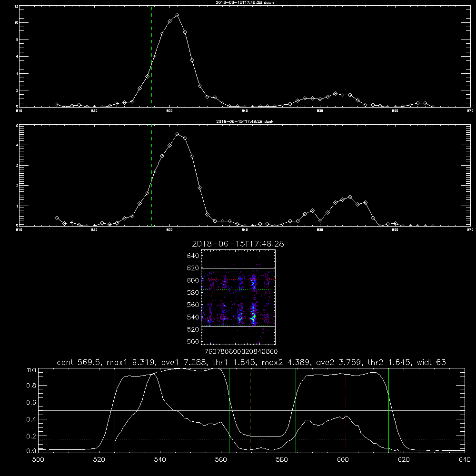
Task: Click the dotted blue threshold line in bottom plot
Action: (x=251, y=439)
